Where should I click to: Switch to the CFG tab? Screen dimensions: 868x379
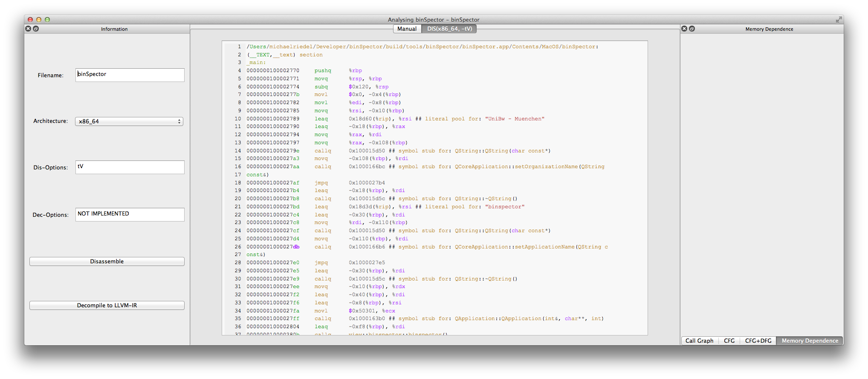729,341
